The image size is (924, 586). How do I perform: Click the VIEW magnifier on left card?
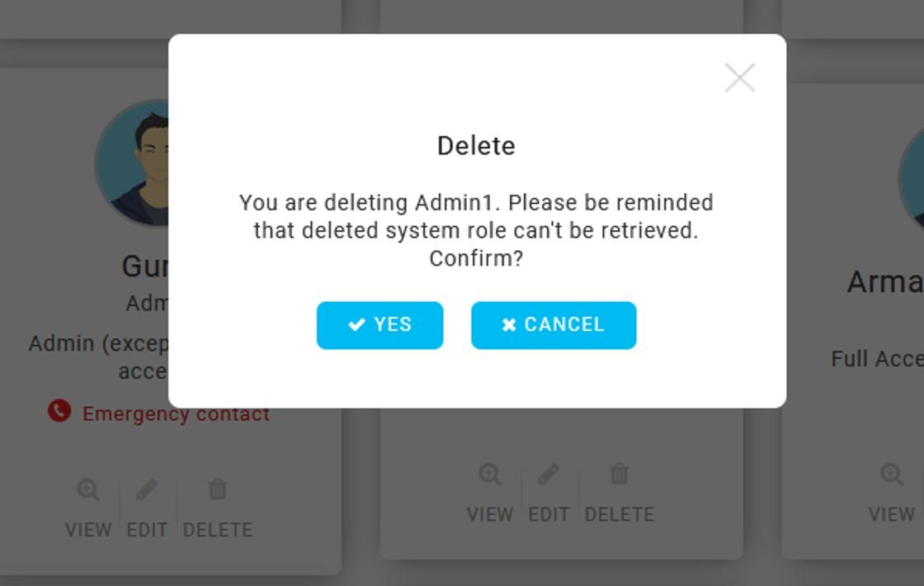88,489
